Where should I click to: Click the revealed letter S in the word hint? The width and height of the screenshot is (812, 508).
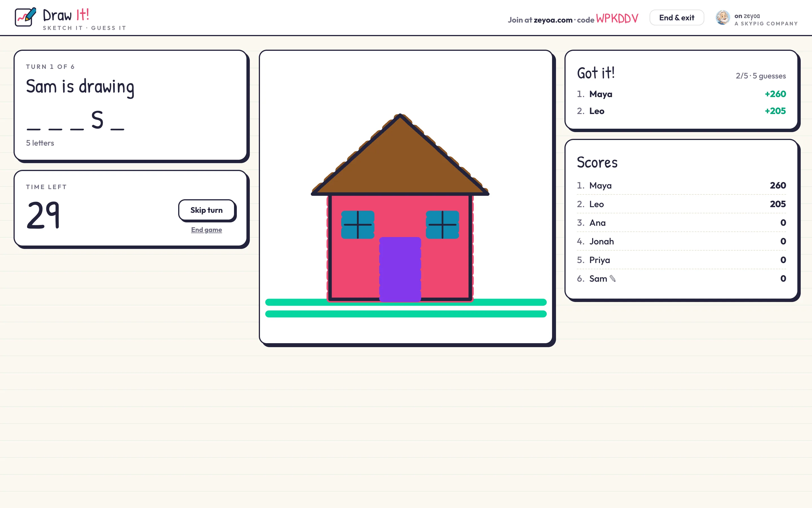(97, 120)
